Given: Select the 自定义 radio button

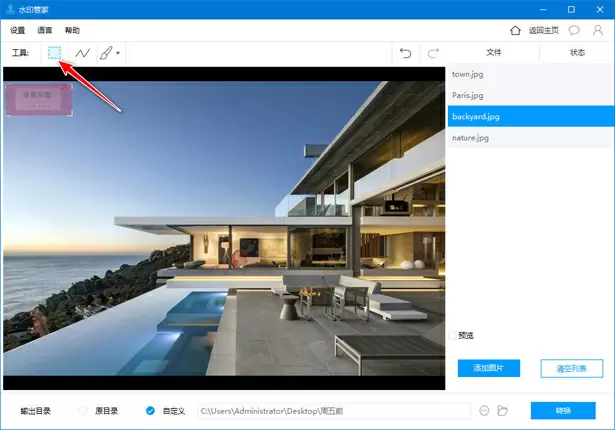Looking at the screenshot, I should pos(150,411).
